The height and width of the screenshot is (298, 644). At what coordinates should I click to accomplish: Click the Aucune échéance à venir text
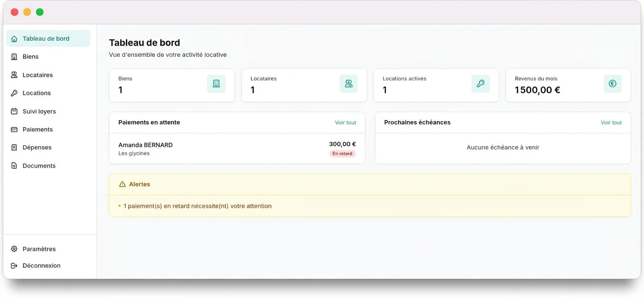(503, 147)
